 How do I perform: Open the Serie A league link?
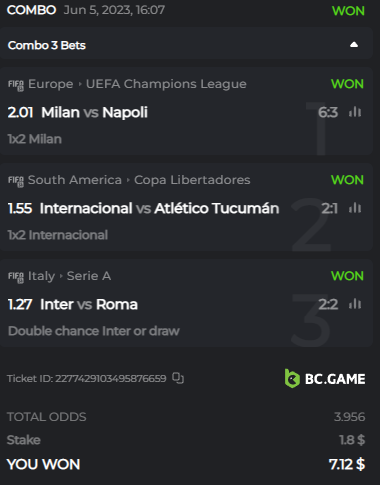point(89,276)
